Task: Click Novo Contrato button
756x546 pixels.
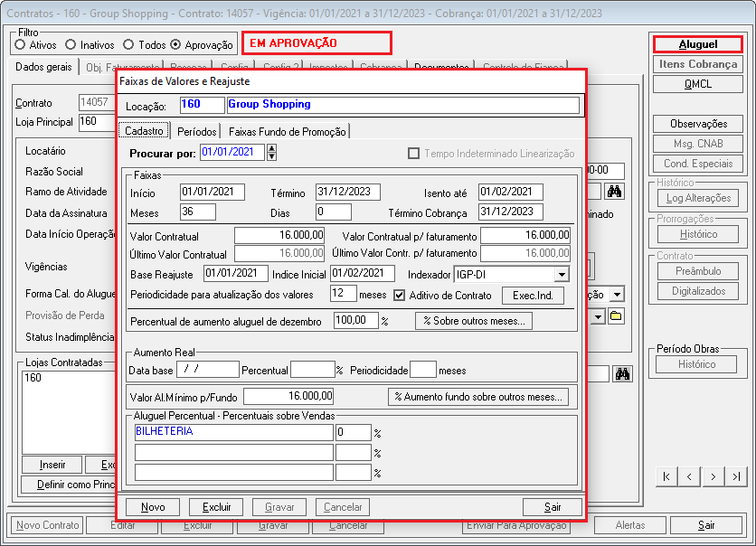Action: [47, 525]
